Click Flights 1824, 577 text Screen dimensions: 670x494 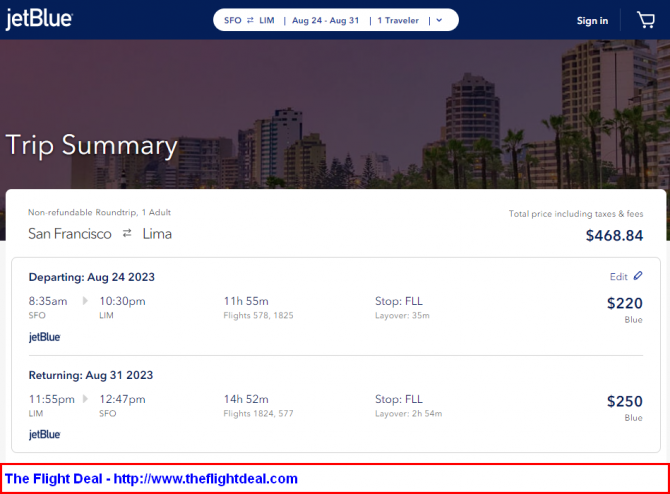pyautogui.click(x=259, y=413)
